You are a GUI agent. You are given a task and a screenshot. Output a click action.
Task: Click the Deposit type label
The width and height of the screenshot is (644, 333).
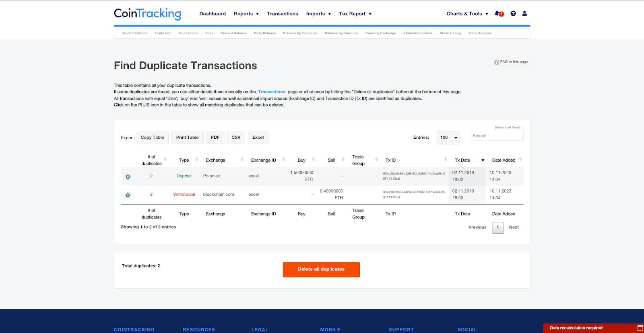pos(184,176)
